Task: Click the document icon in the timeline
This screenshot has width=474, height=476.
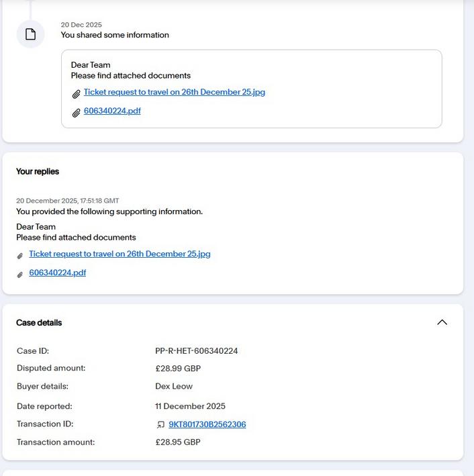Action: (30, 34)
